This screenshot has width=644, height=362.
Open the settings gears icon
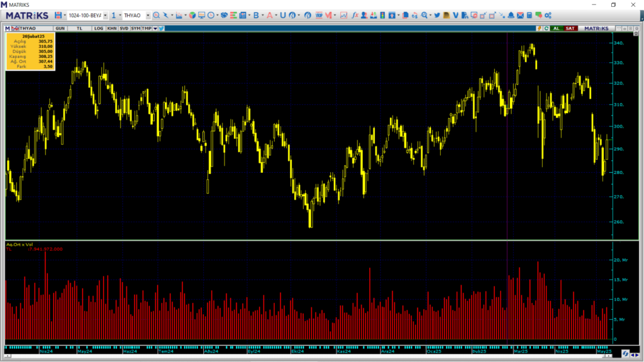point(548,15)
